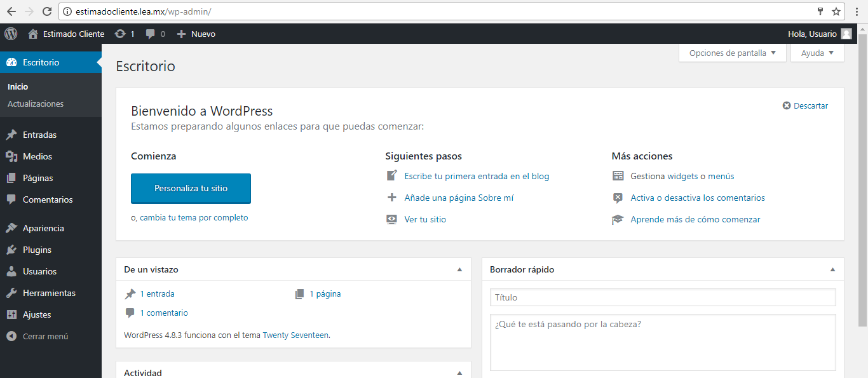Collapse the Borrador rápido panel
868x378 pixels.
[832, 269]
